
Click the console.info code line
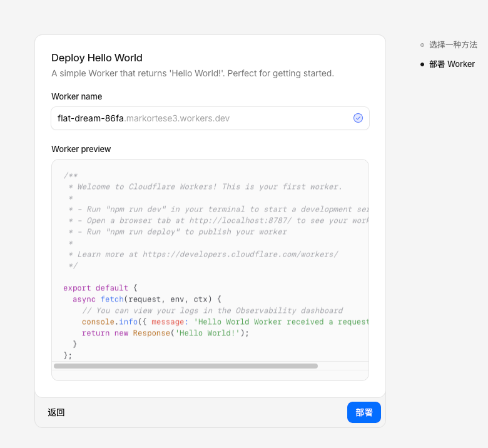point(225,322)
